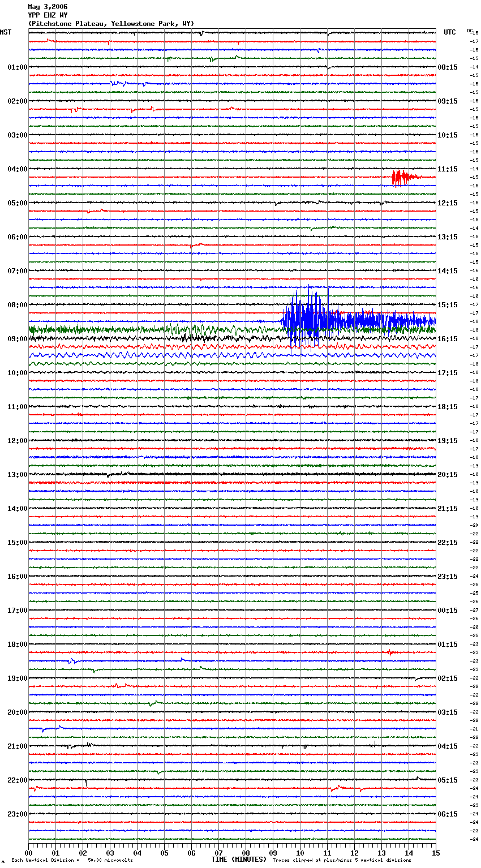The image size is (481, 868).
Task: Click the 18:15 UTC time label
Action: point(448,407)
